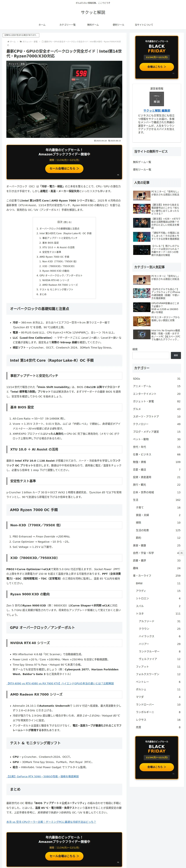
Task: Open the エンターテイメント category
Action: [x=157, y=394]
